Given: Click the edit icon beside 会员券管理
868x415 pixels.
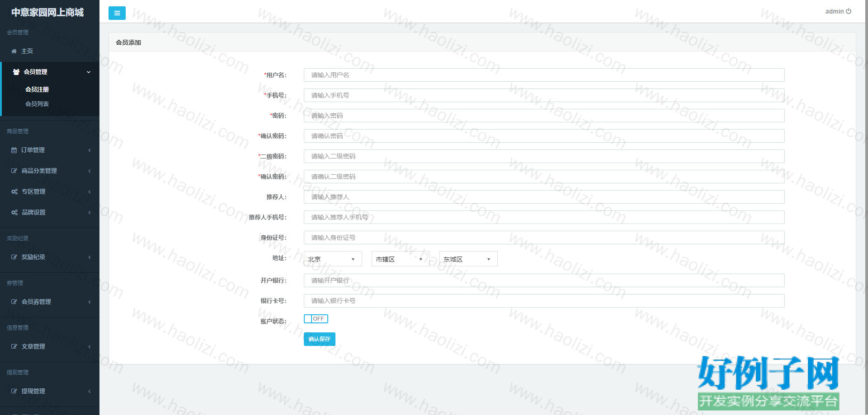Looking at the screenshot, I should [14, 302].
